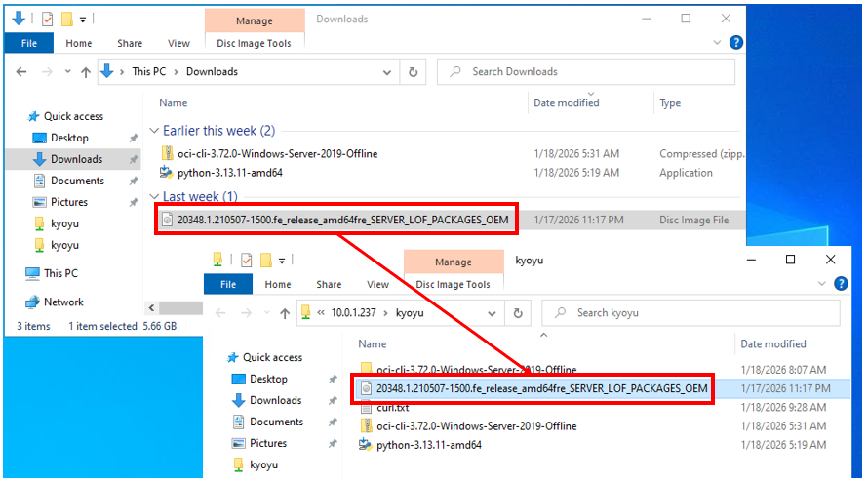Click the Up arrow in the Downloads window
Screen dimensions: 868x484
86,71
